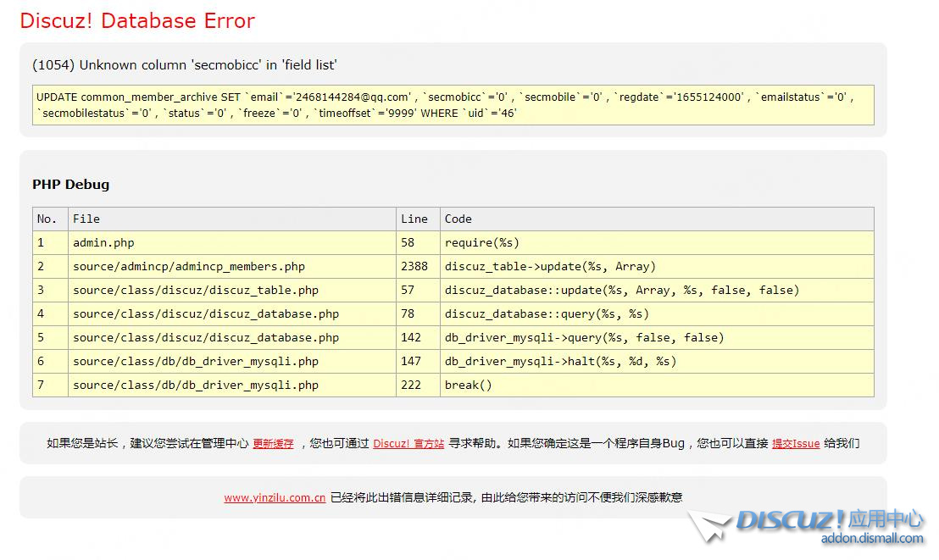Select the source/class/discuz/discuz_table.php cell

232,290
